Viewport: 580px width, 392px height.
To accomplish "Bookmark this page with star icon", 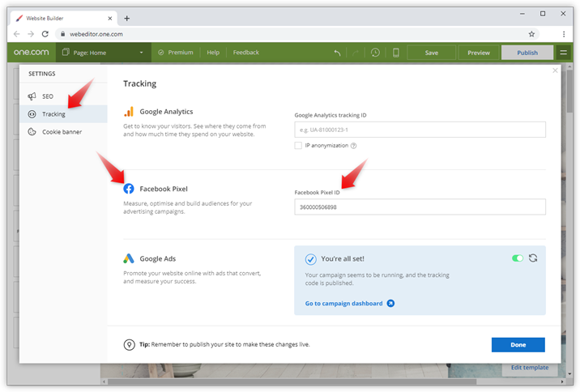I will [x=531, y=34].
